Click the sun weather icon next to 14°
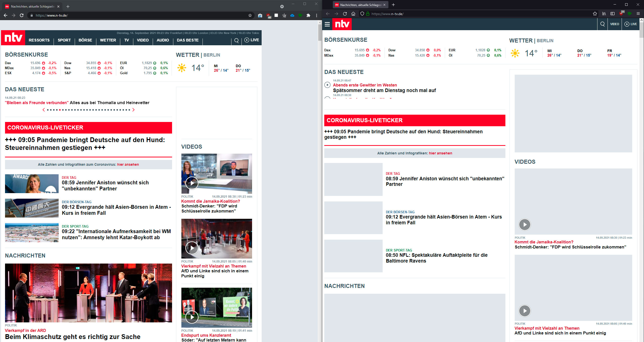The image size is (644, 342). [182, 67]
